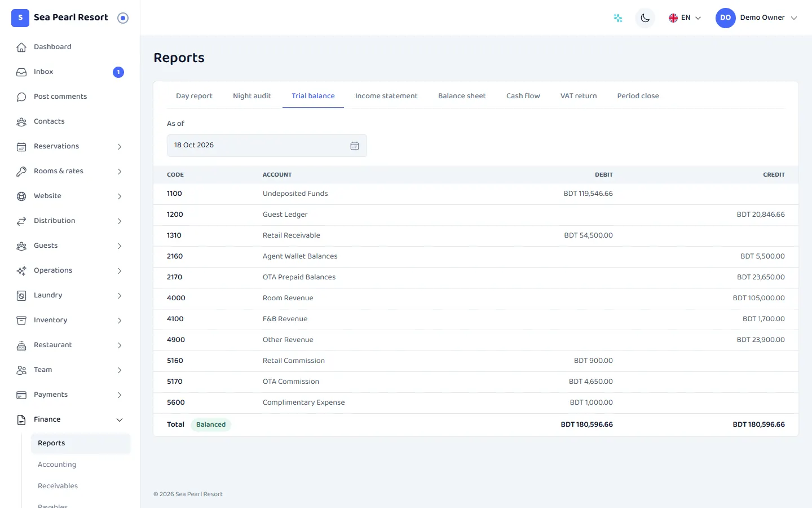Image resolution: width=812 pixels, height=508 pixels.
Task: Click the Website globe icon
Action: [21, 196]
